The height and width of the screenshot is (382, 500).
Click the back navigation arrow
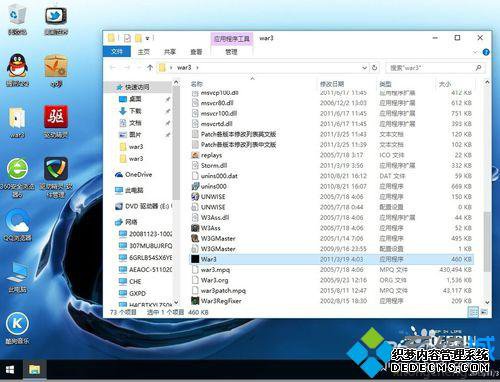point(113,68)
